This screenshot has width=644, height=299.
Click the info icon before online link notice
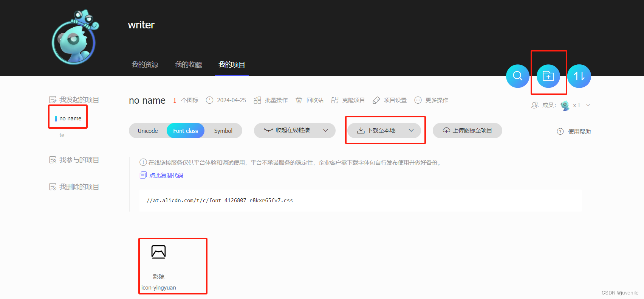tap(143, 162)
